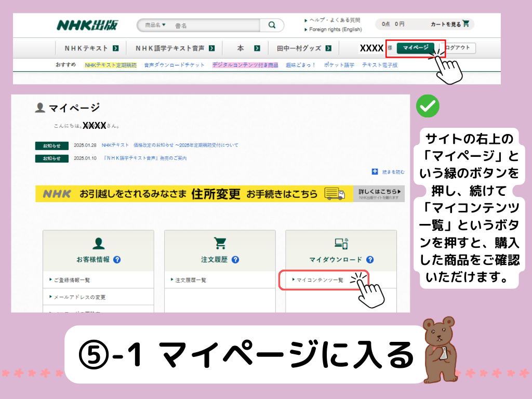
Task: Click help icon beside 注文履歴
Action: [x=235, y=260]
